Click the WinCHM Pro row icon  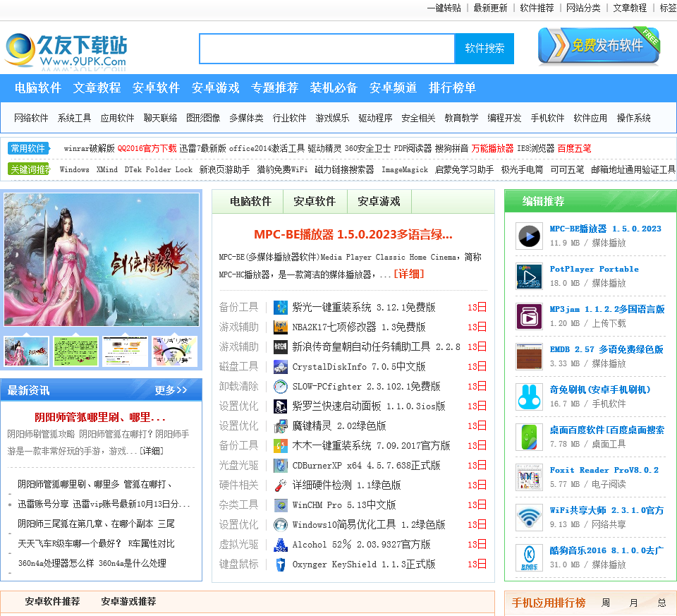[x=281, y=505]
